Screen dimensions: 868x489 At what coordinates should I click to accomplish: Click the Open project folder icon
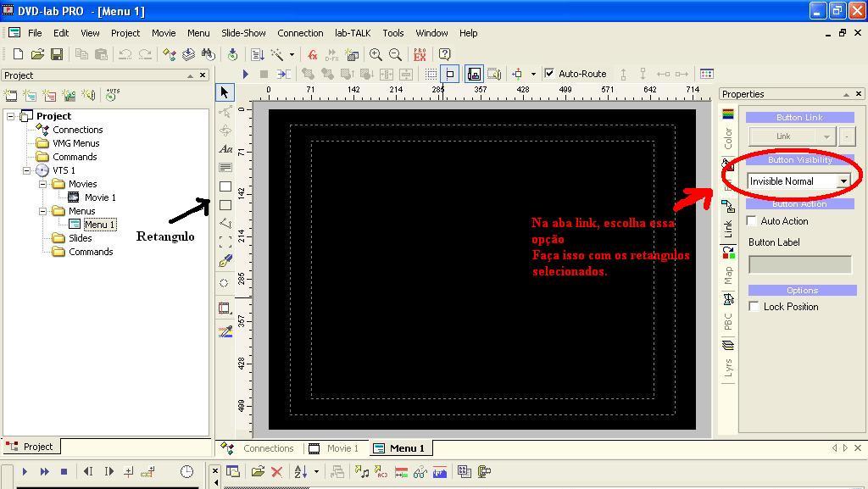(37, 54)
